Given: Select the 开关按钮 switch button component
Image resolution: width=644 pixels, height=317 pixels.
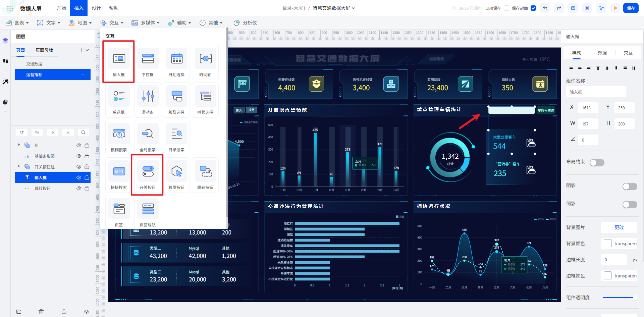Looking at the screenshot, I should click(148, 175).
